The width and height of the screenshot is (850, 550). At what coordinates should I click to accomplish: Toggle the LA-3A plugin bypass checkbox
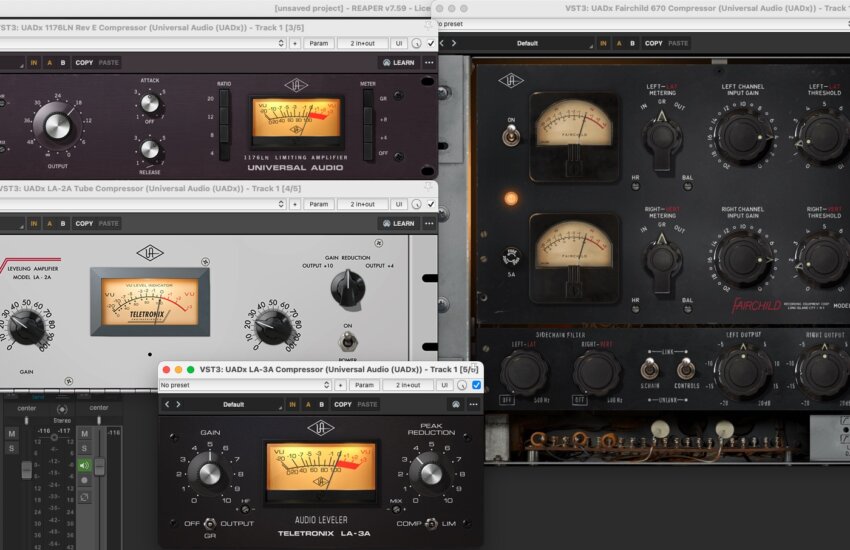476,385
